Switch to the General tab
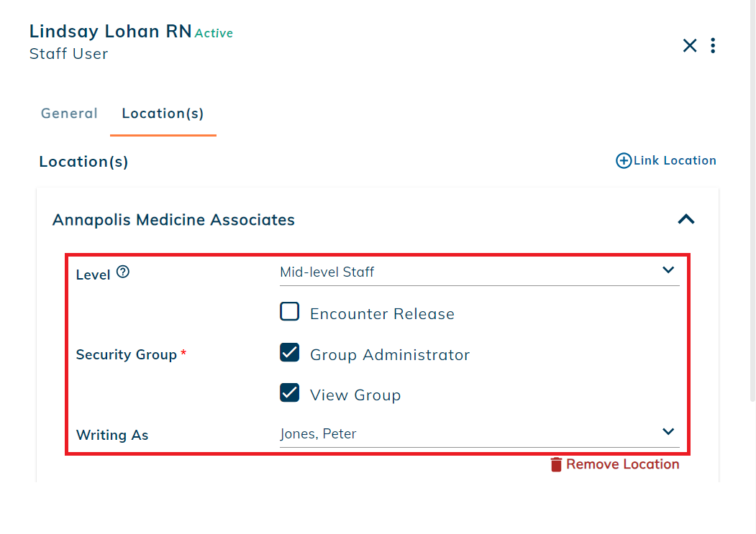This screenshot has width=756, height=534. point(69,114)
